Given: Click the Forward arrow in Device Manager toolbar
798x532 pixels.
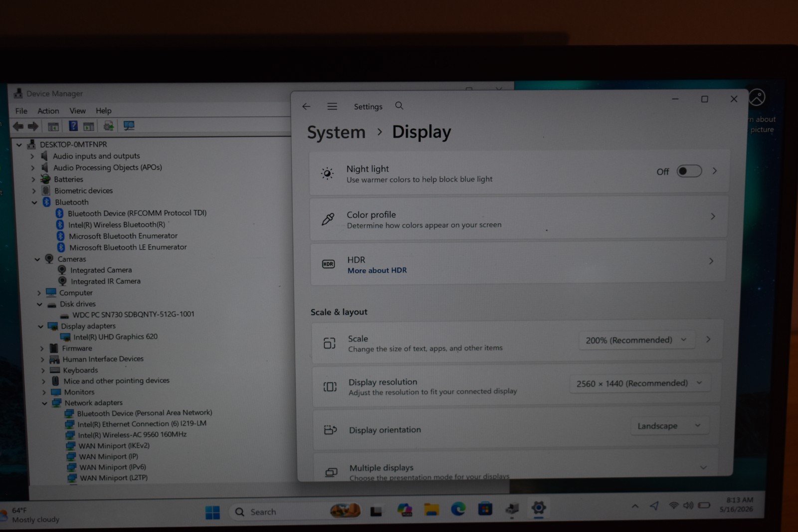Looking at the screenshot, I should [x=33, y=126].
